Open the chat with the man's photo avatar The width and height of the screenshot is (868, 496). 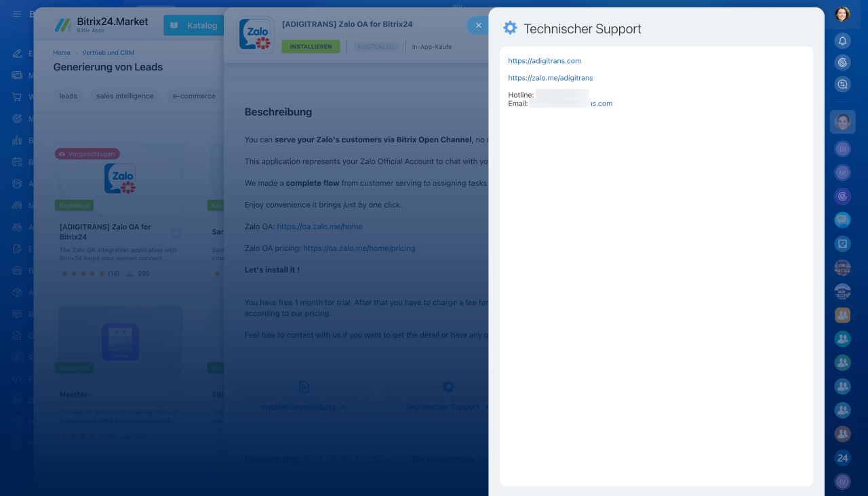click(x=842, y=122)
